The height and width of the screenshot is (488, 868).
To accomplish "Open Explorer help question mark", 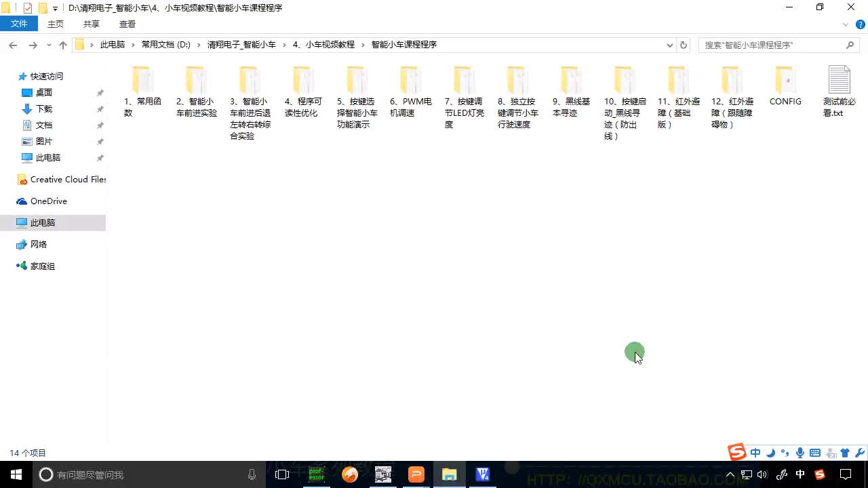I will coord(859,24).
